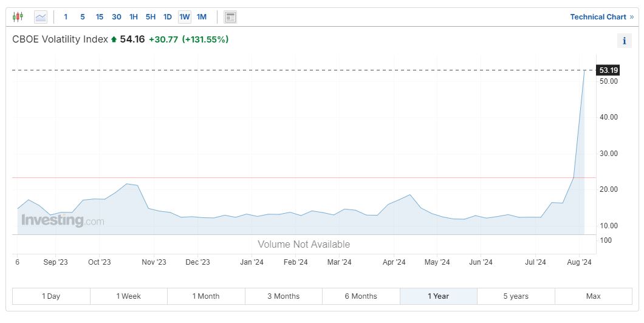Set interval to 5 minutes

point(83,17)
